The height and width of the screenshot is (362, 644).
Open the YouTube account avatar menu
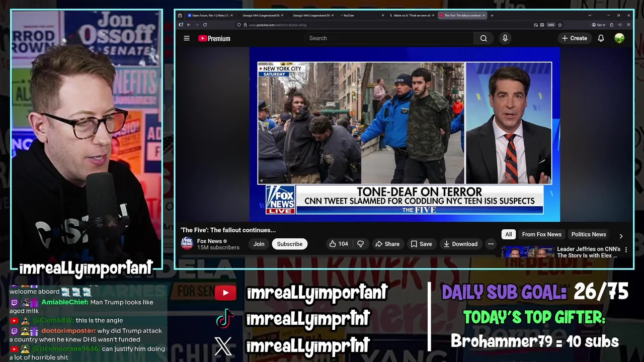(x=619, y=38)
